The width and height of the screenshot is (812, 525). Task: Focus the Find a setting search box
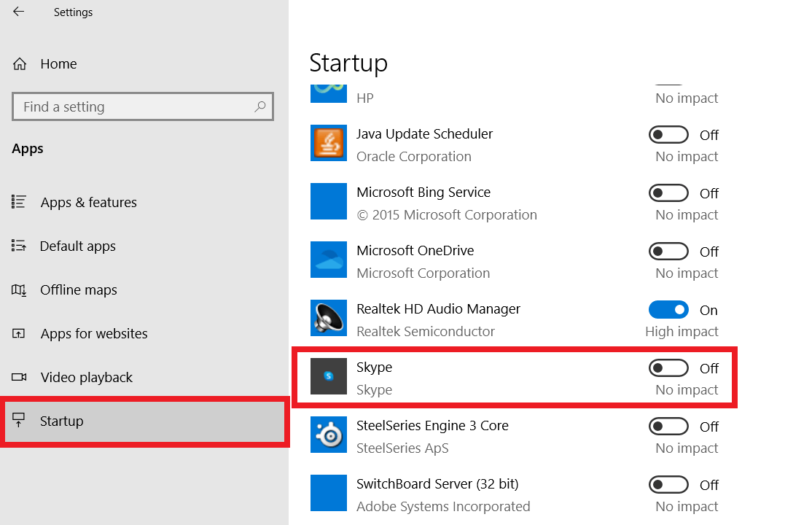click(x=142, y=106)
